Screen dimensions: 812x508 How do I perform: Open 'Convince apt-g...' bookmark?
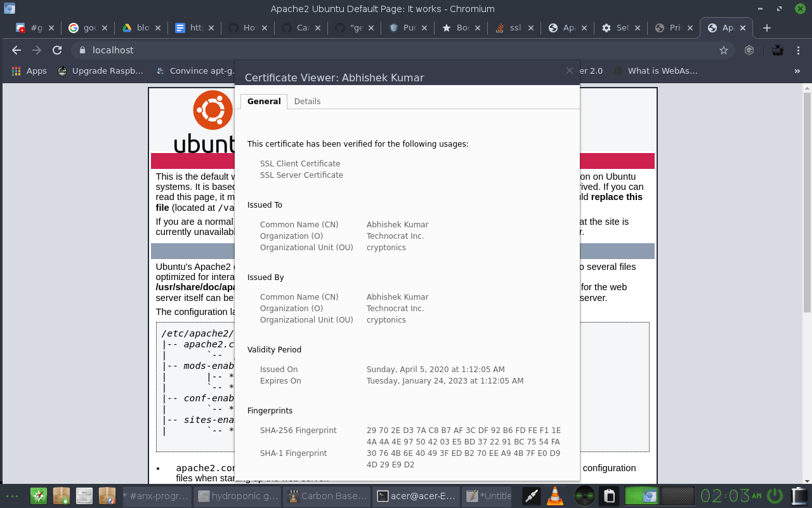point(193,71)
